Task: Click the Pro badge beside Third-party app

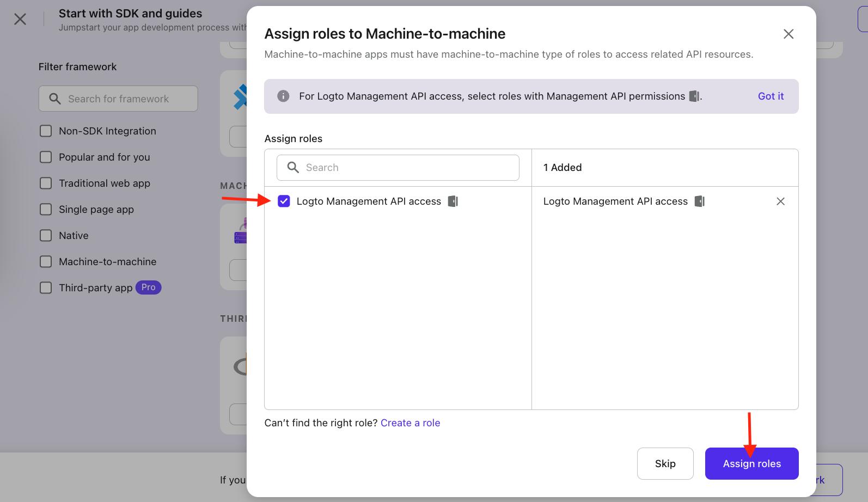Action: [148, 287]
